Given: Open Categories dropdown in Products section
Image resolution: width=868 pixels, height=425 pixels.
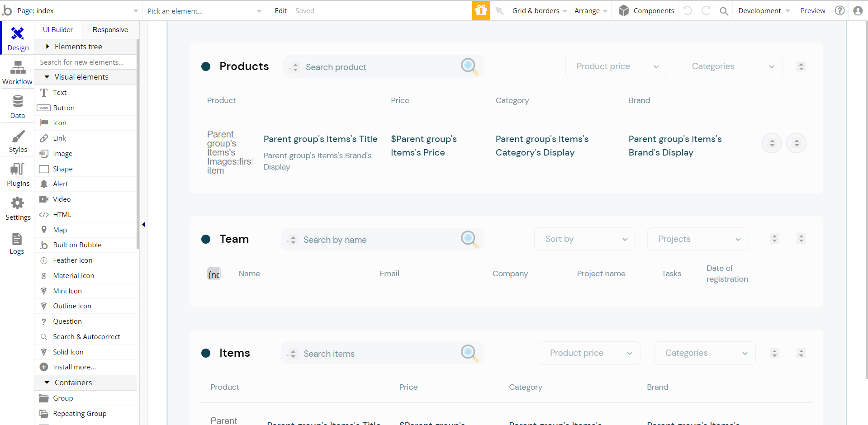Looking at the screenshot, I should 731,66.
